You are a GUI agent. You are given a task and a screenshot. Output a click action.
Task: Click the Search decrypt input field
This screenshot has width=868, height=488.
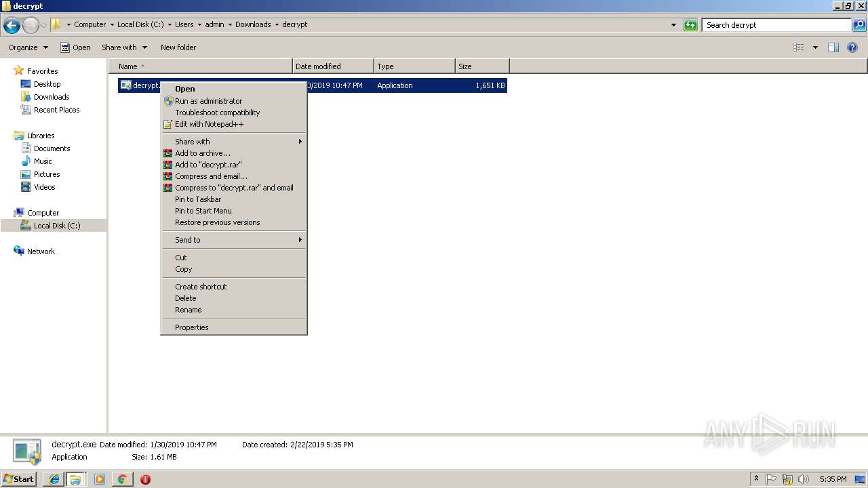[x=776, y=25]
